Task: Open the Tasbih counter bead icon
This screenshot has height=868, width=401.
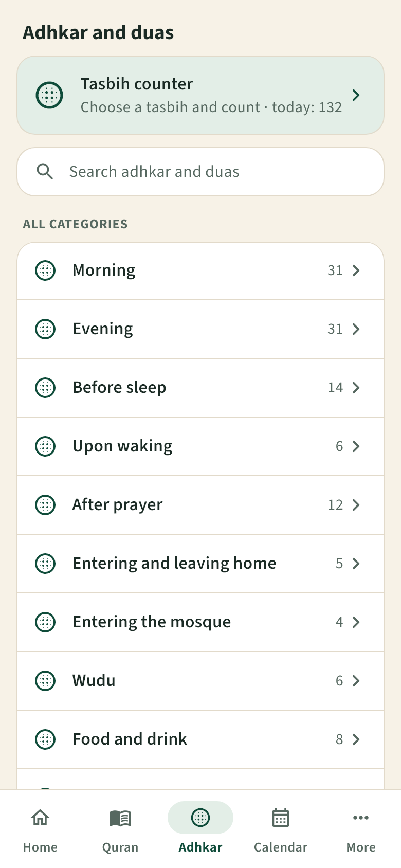Action: point(49,95)
